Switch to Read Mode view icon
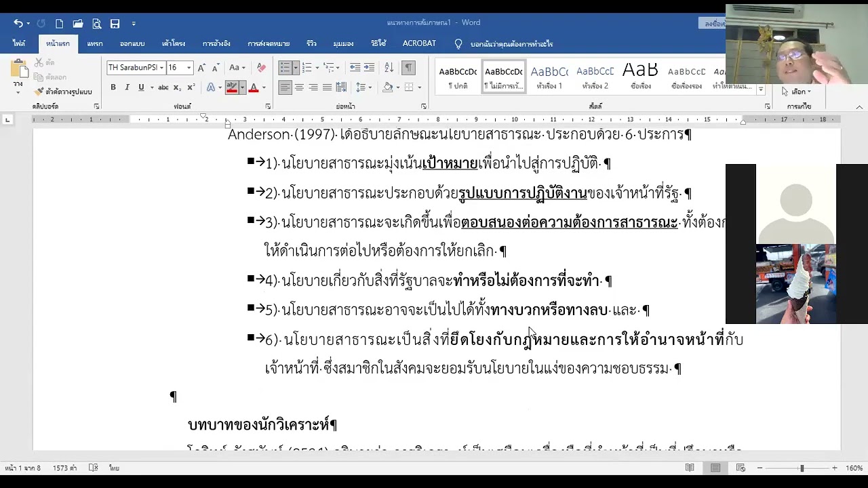The height and width of the screenshot is (488, 868). (x=690, y=468)
